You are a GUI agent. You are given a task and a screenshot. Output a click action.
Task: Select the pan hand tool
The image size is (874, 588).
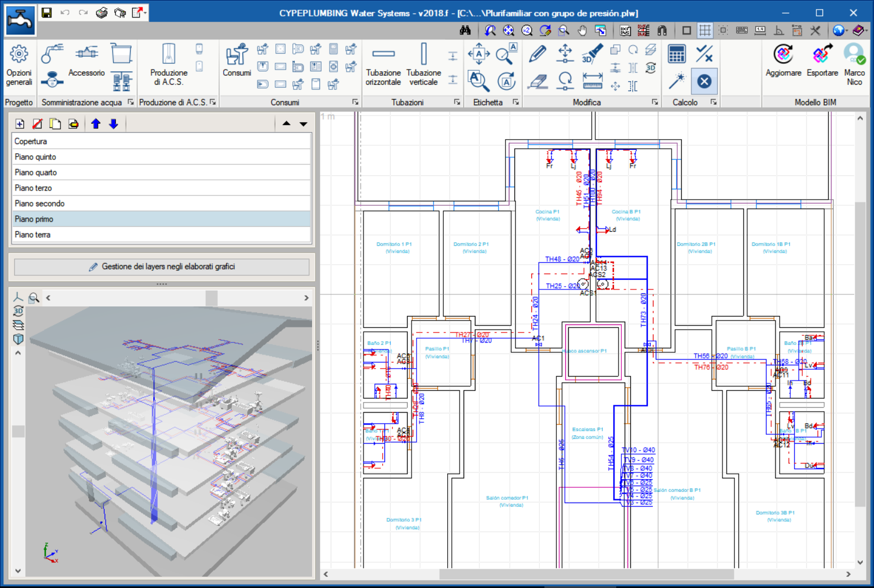click(582, 31)
